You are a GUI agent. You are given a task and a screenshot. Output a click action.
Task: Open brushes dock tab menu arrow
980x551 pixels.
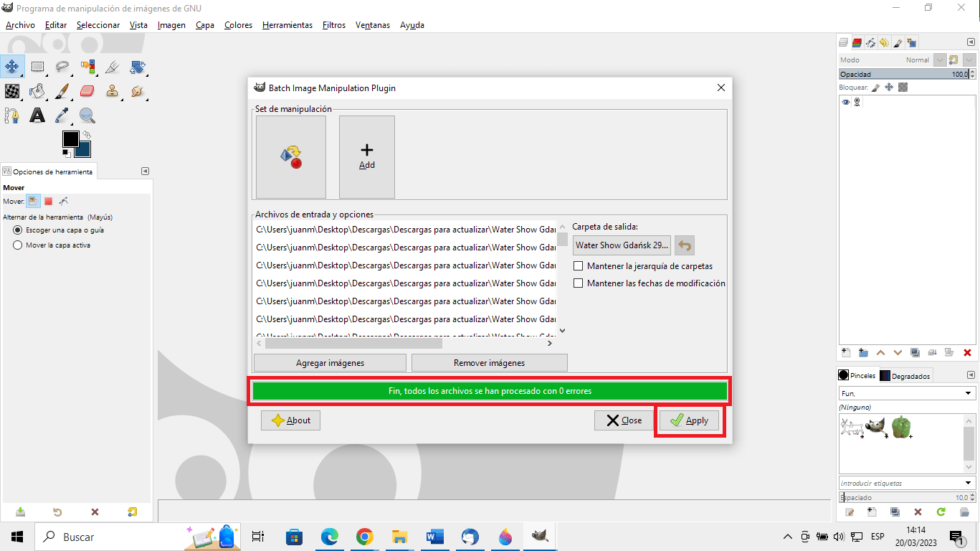[970, 375]
